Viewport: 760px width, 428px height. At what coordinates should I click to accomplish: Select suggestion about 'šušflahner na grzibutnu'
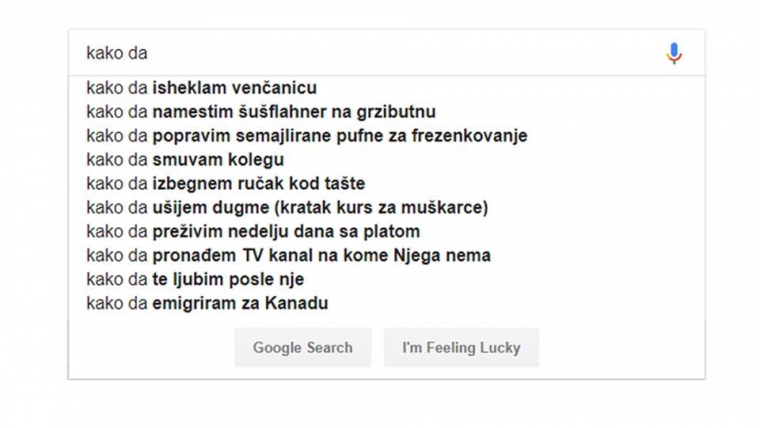click(261, 112)
